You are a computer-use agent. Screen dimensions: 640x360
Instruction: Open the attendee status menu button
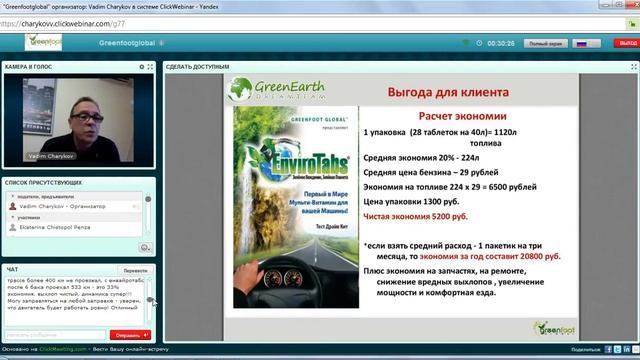click(x=145, y=247)
